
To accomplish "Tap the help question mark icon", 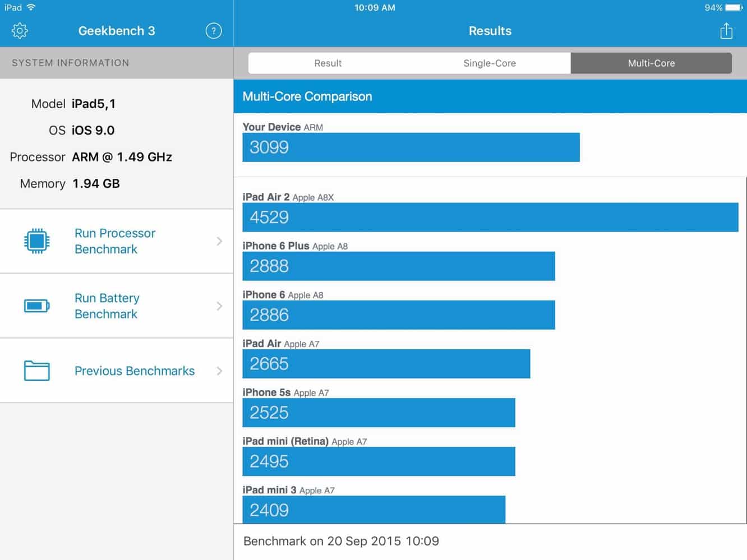I will [x=214, y=31].
